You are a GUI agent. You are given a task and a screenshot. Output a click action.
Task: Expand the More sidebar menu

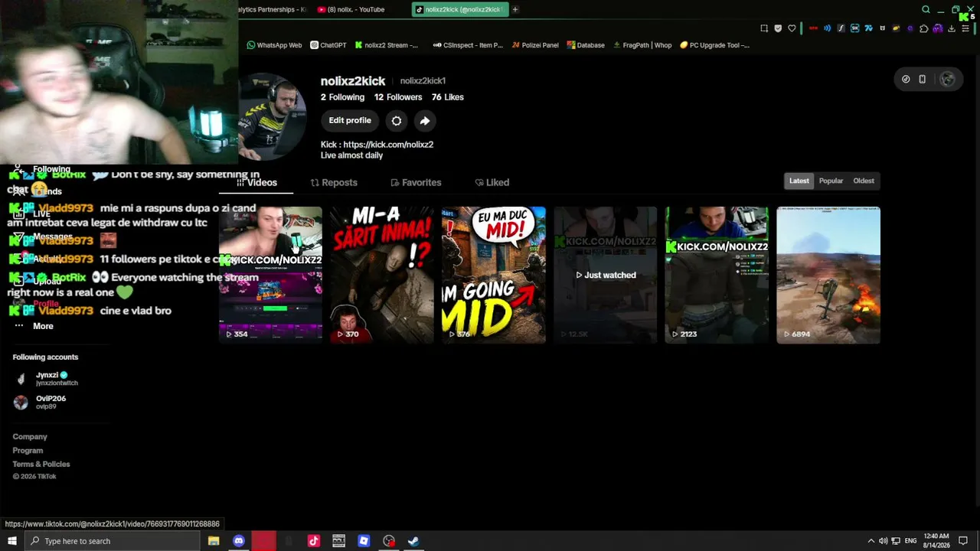pyautogui.click(x=34, y=326)
